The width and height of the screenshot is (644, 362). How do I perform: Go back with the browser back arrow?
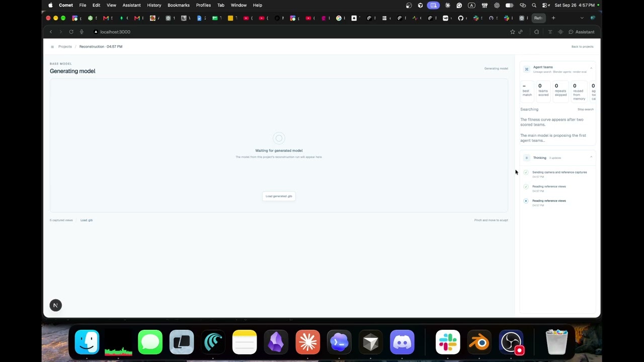[51, 32]
